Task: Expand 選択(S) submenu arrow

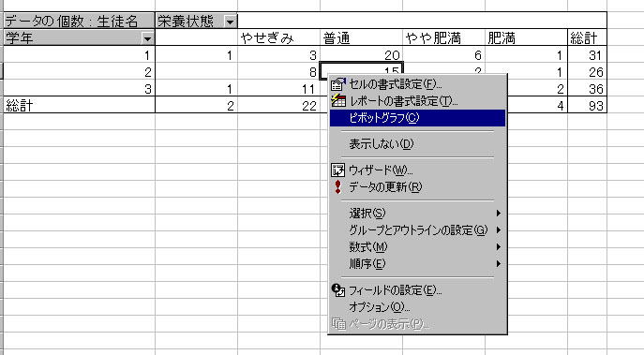Action: (x=498, y=213)
